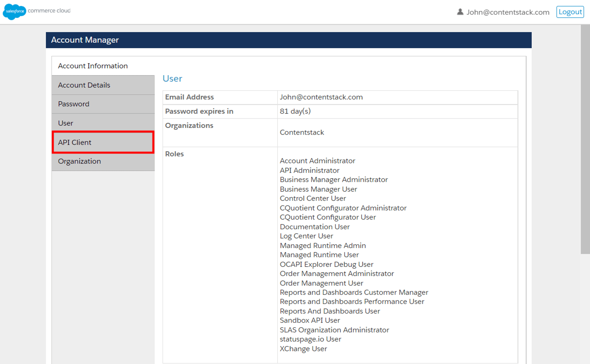Click the blue User section heading
The width and height of the screenshot is (590, 364).
tap(172, 78)
